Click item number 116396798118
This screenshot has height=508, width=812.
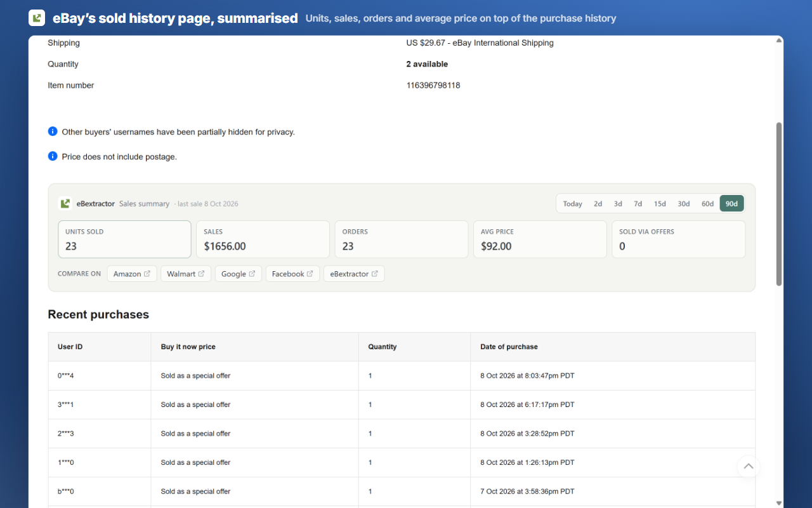[433, 85]
